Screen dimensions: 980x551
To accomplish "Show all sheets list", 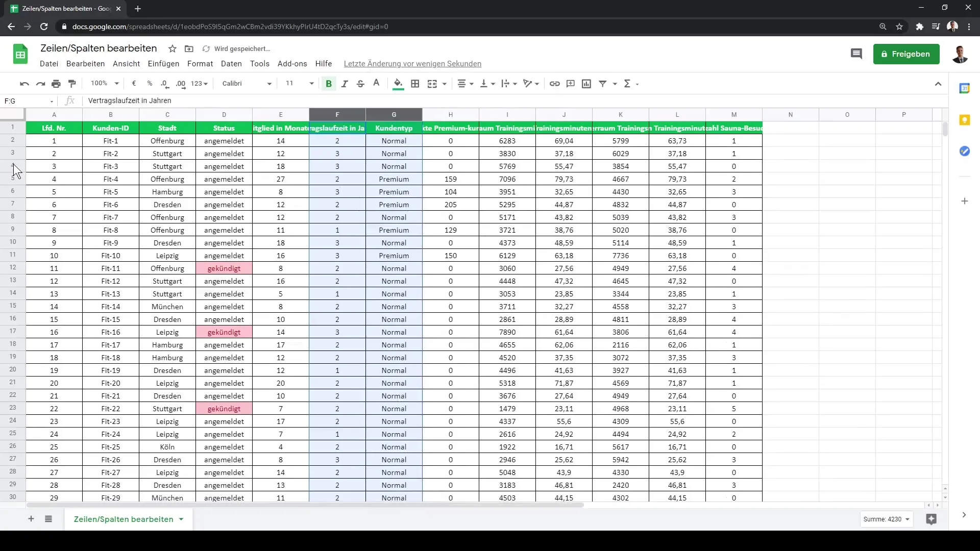I will tap(48, 519).
